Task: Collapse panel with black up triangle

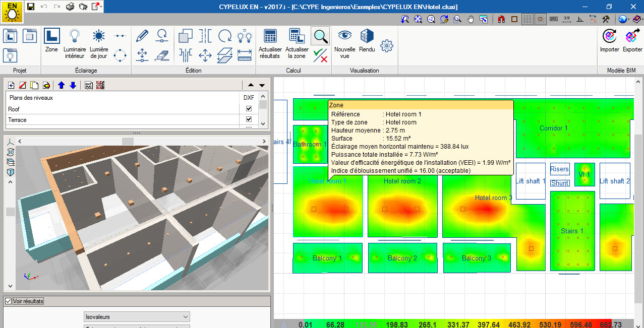Action: (x=251, y=85)
